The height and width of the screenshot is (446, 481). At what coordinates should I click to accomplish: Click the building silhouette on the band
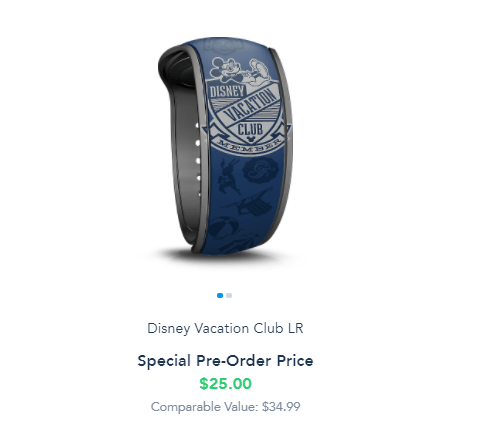[249, 202]
